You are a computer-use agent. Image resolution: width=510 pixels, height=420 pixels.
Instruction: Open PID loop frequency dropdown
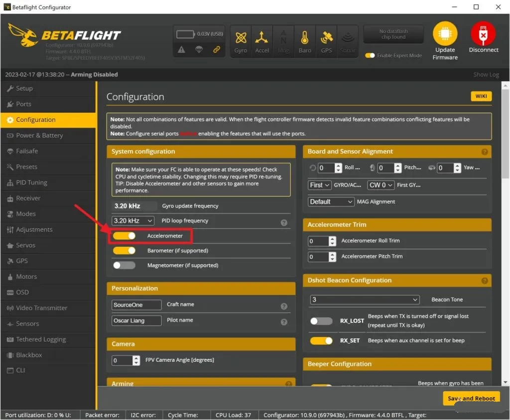(132, 221)
